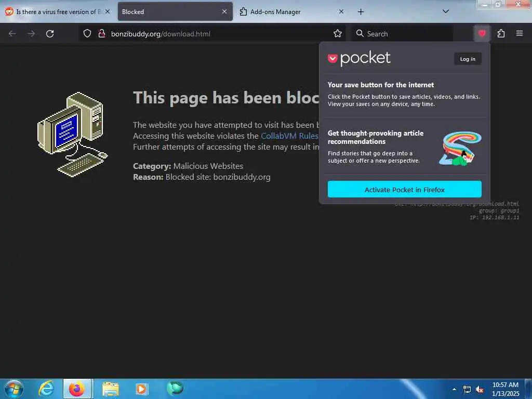Open Windows Explorer from the taskbar
Image resolution: width=532 pixels, height=399 pixels.
click(x=111, y=389)
